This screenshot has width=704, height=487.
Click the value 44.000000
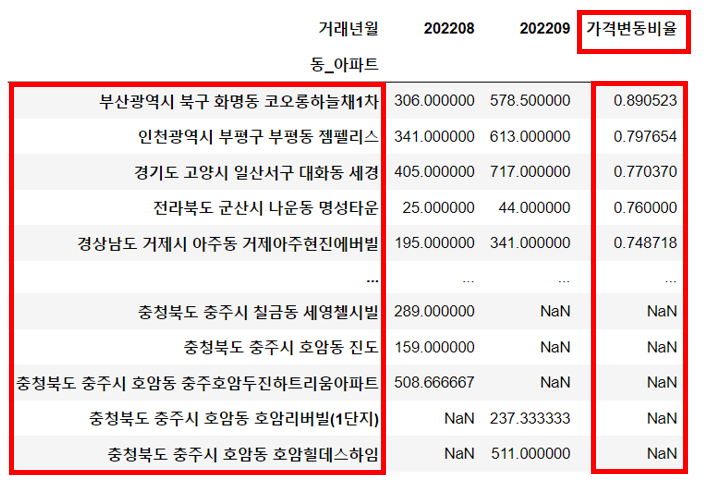click(x=534, y=208)
